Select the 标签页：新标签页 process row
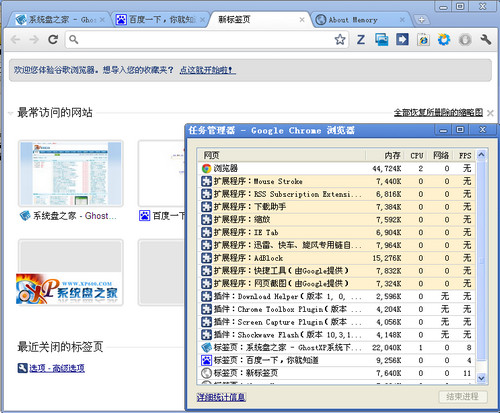Image resolution: width=500 pixels, height=413 pixels. point(337,373)
